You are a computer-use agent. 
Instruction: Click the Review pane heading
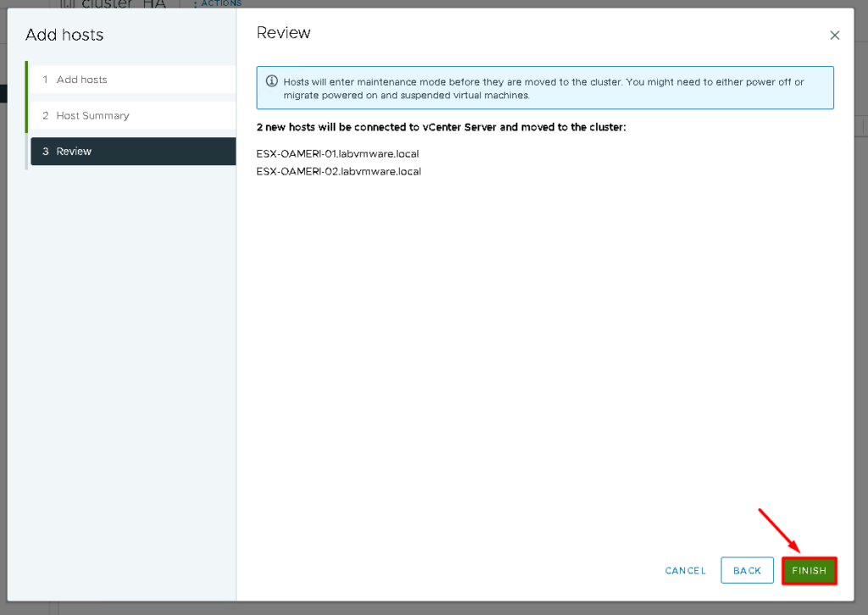point(283,32)
